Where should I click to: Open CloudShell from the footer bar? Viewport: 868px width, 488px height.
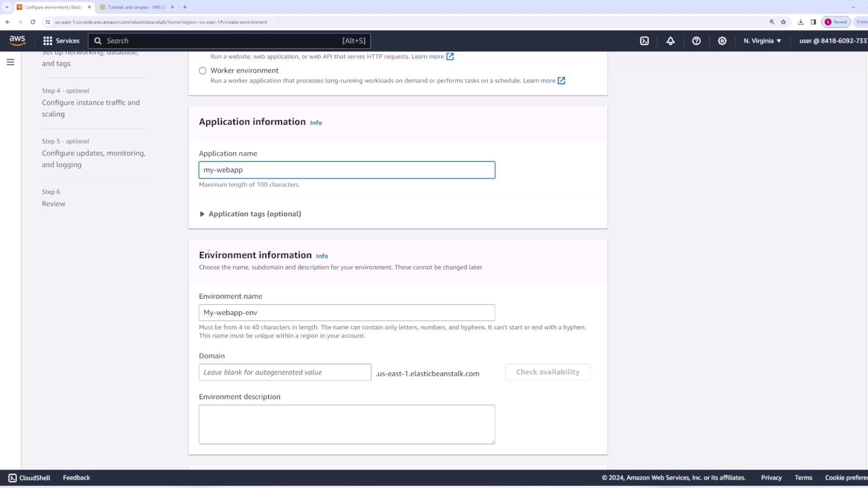coord(29,478)
